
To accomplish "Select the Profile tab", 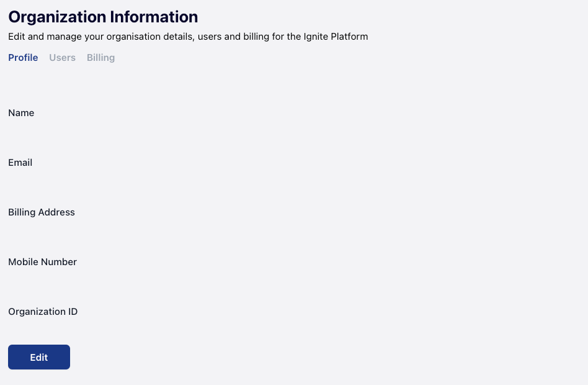I will 23,58.
